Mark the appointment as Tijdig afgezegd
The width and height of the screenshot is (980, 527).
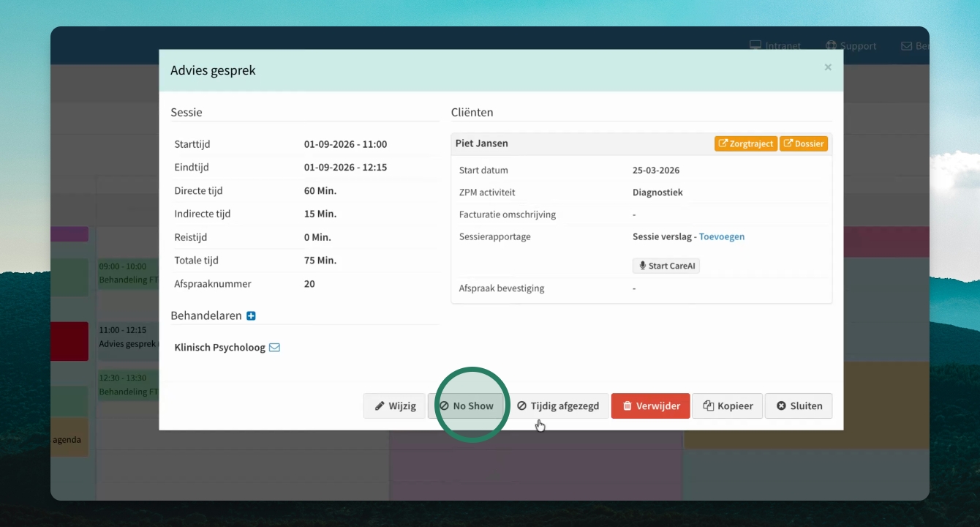click(558, 405)
